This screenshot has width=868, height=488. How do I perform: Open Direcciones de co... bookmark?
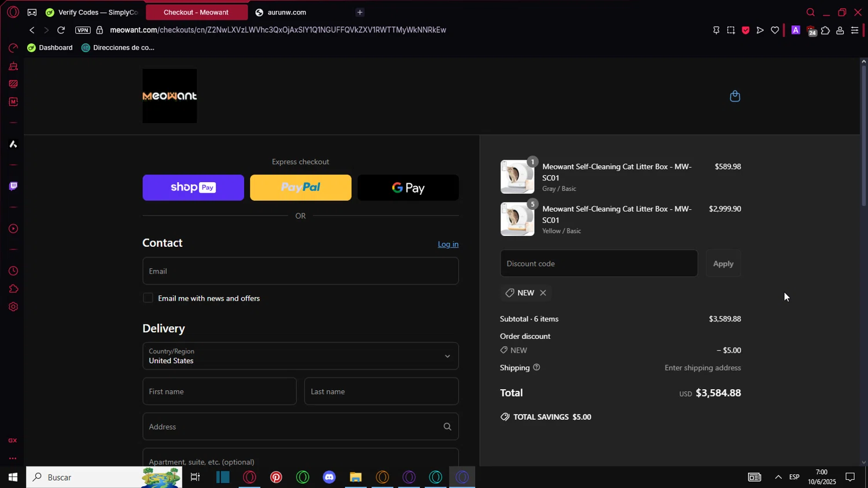[118, 47]
